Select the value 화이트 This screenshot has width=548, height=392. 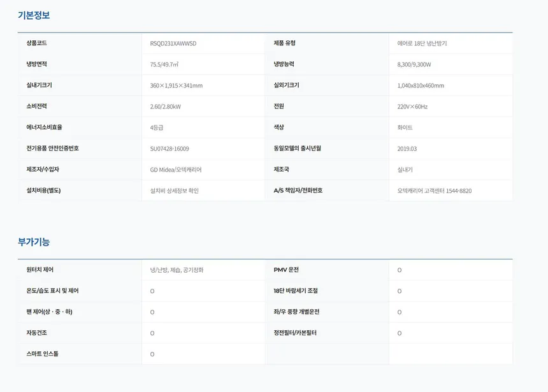tap(405, 127)
